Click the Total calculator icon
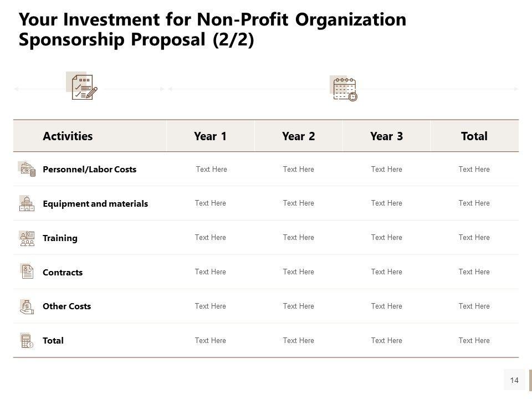The image size is (532, 399). [27, 340]
